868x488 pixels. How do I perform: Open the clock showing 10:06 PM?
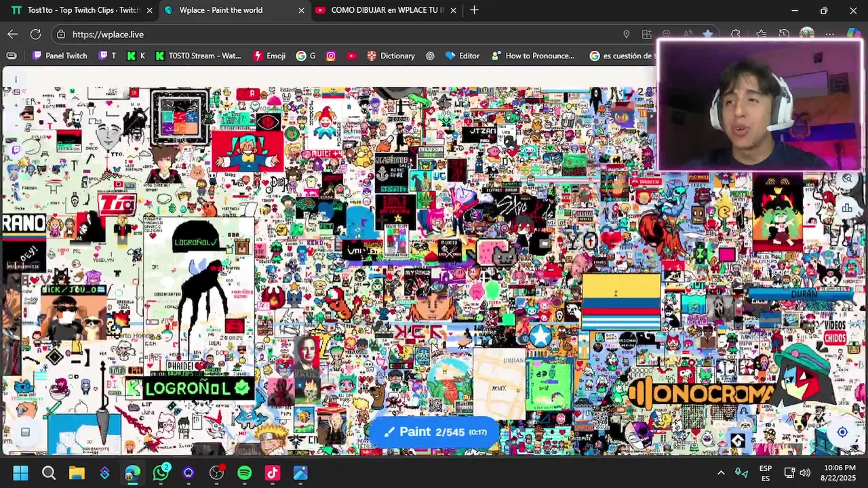(840, 473)
